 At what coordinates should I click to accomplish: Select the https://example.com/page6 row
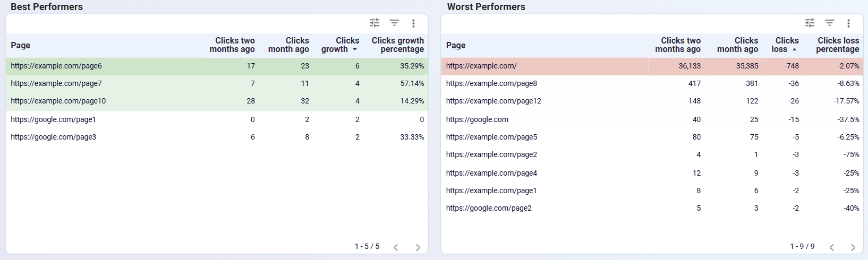click(56, 66)
